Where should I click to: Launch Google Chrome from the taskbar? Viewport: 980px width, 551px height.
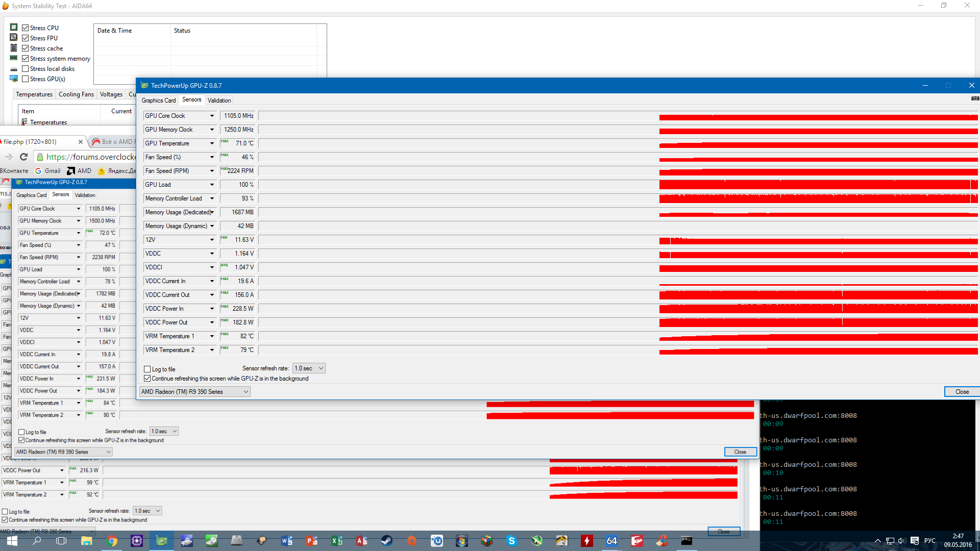(112, 541)
